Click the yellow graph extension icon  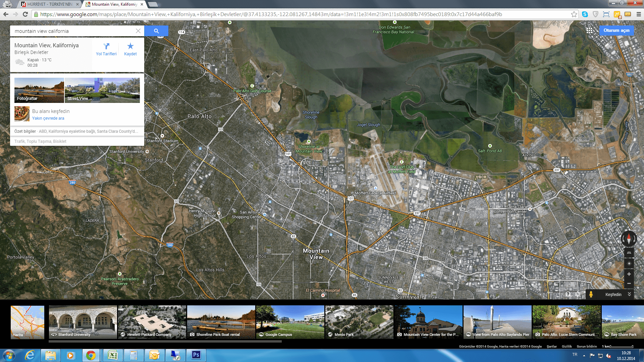[617, 14]
